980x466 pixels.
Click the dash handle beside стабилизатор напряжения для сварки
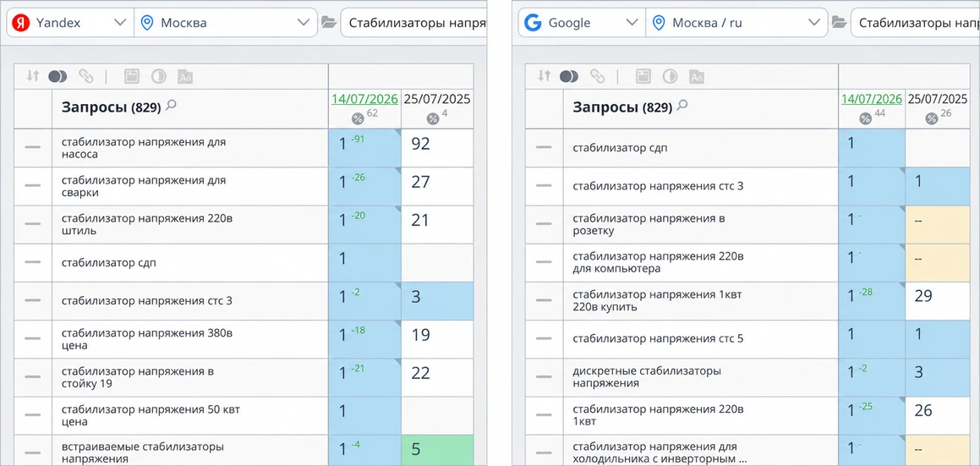(32, 186)
